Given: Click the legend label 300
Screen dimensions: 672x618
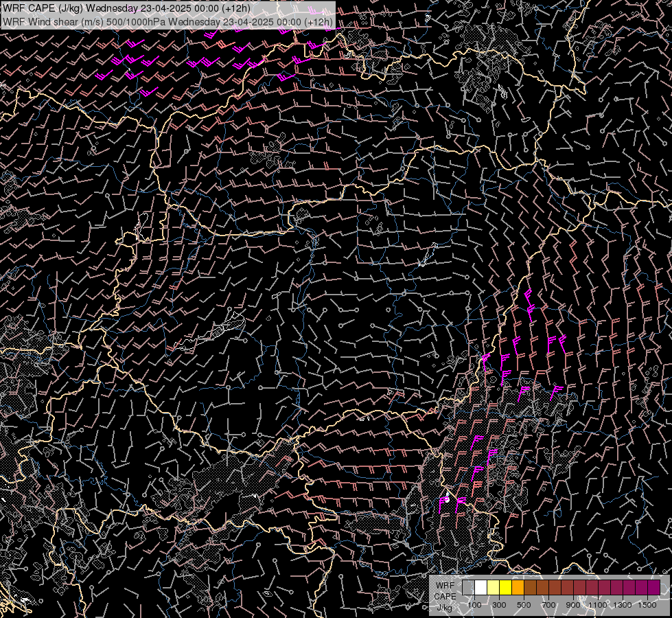Looking at the screenshot, I should [x=499, y=605].
